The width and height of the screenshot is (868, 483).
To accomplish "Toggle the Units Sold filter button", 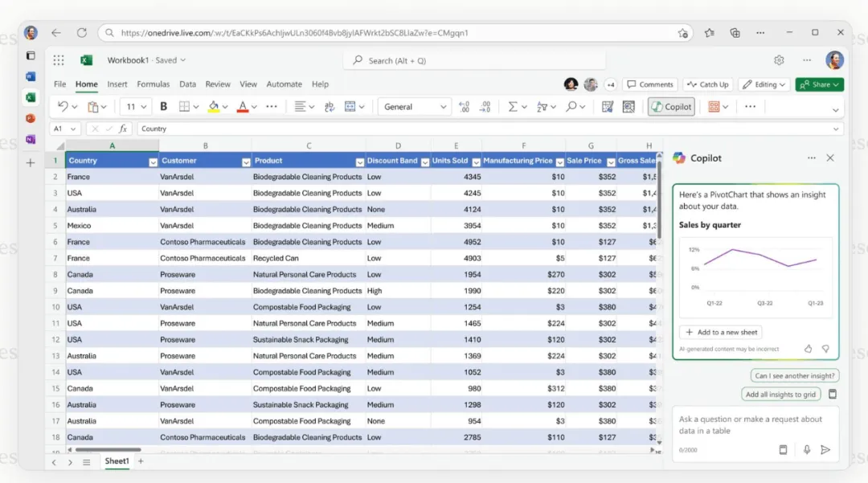I will click(x=476, y=162).
